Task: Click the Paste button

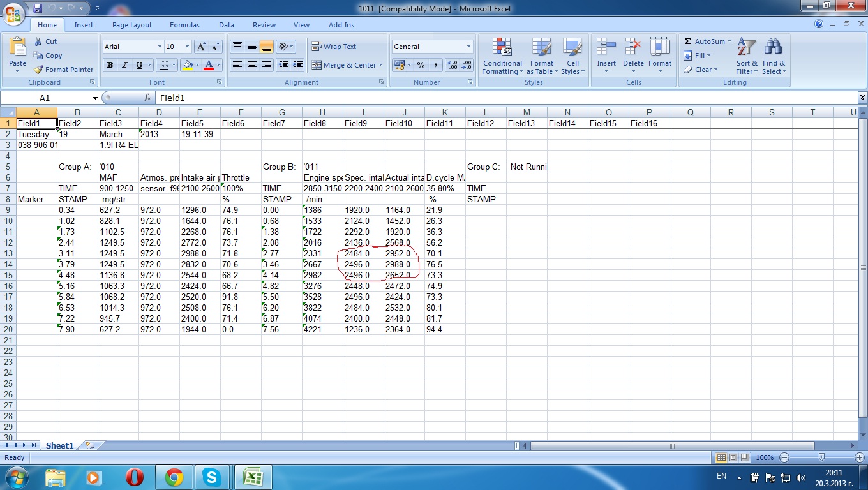Action: click(x=17, y=54)
